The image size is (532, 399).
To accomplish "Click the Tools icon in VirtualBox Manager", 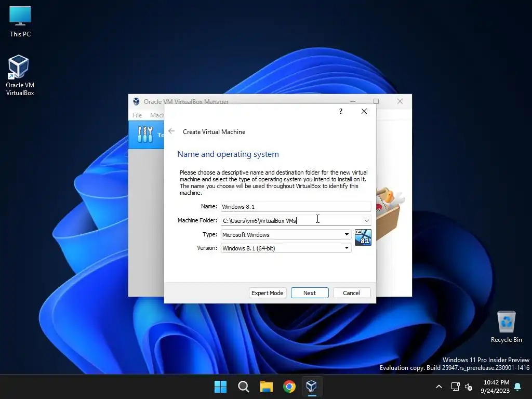I will [145, 135].
